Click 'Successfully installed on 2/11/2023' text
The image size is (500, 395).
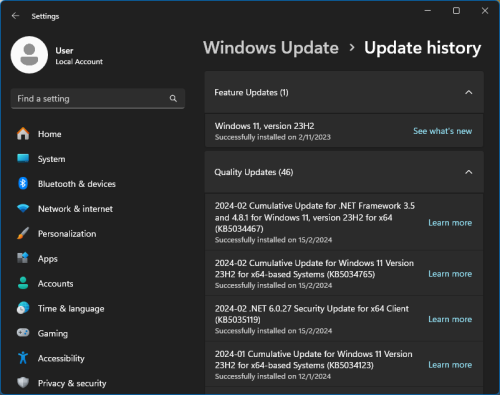click(x=273, y=137)
